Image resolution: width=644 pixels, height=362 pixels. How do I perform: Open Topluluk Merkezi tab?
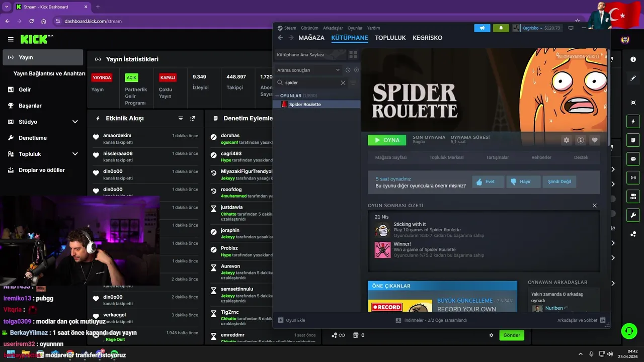tap(446, 157)
